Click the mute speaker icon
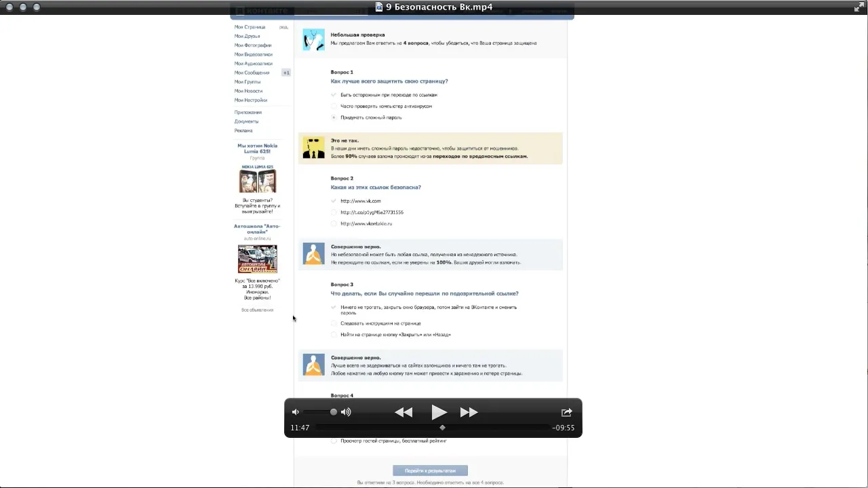Viewport: 868px width, 488px height. pos(295,412)
